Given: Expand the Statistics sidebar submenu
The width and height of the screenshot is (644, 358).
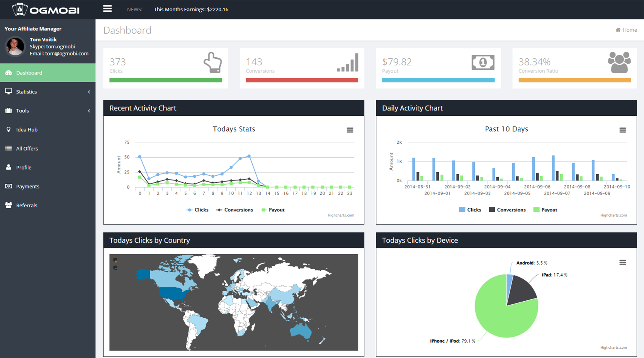Looking at the screenshot, I should (48, 92).
